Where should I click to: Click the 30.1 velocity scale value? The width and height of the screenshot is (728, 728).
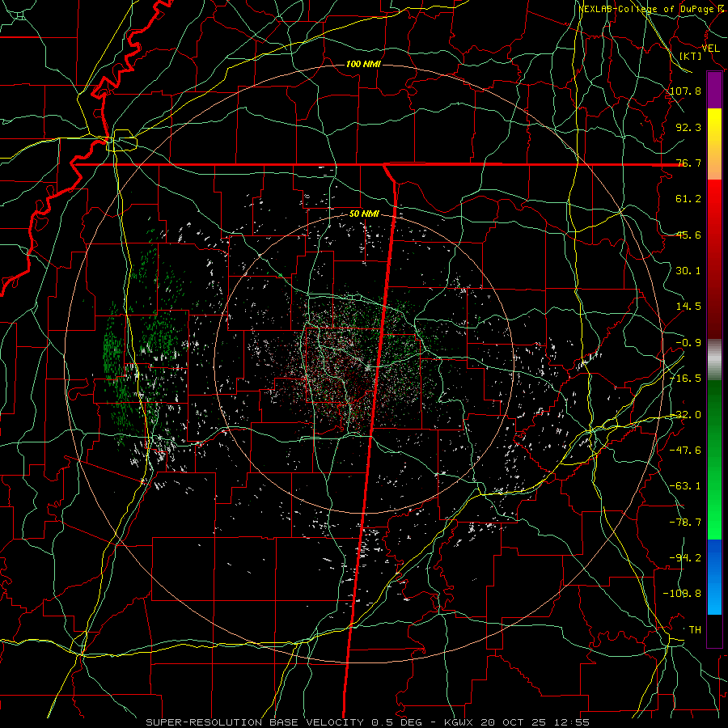[688, 271]
